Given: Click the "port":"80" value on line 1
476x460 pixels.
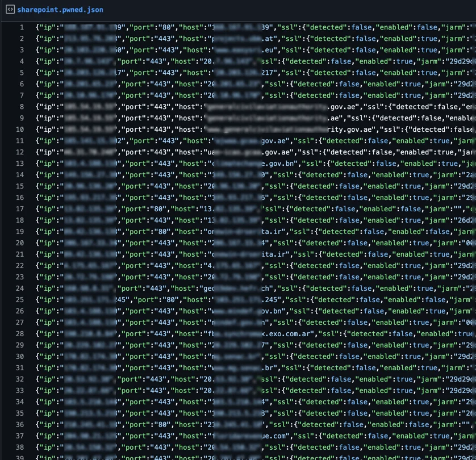Looking at the screenshot, I should pos(152,27).
